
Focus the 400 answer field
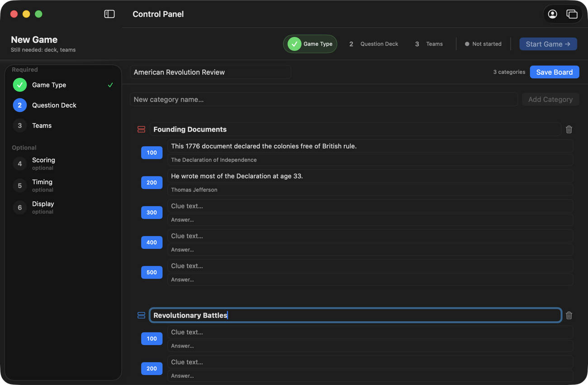tap(370, 249)
